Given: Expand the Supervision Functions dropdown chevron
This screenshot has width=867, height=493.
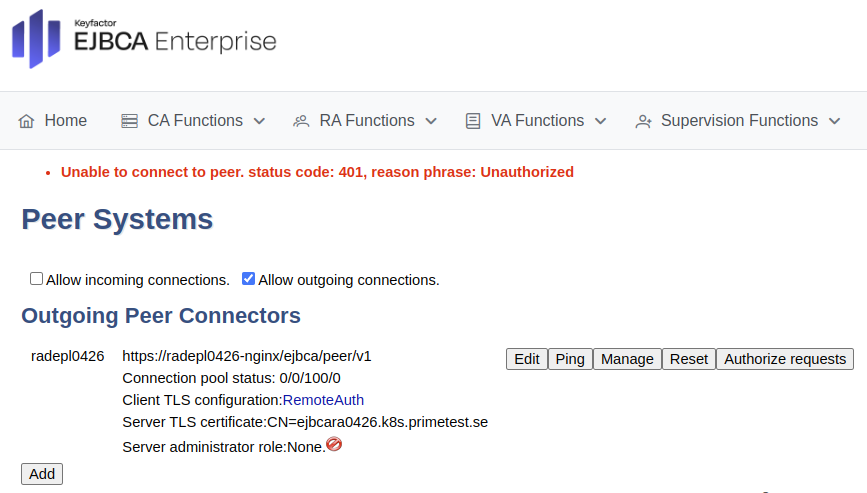Looking at the screenshot, I should coord(835,121).
